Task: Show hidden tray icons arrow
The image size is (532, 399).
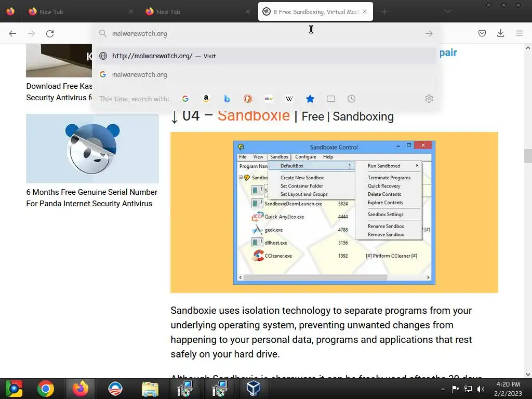Action: coord(443,389)
